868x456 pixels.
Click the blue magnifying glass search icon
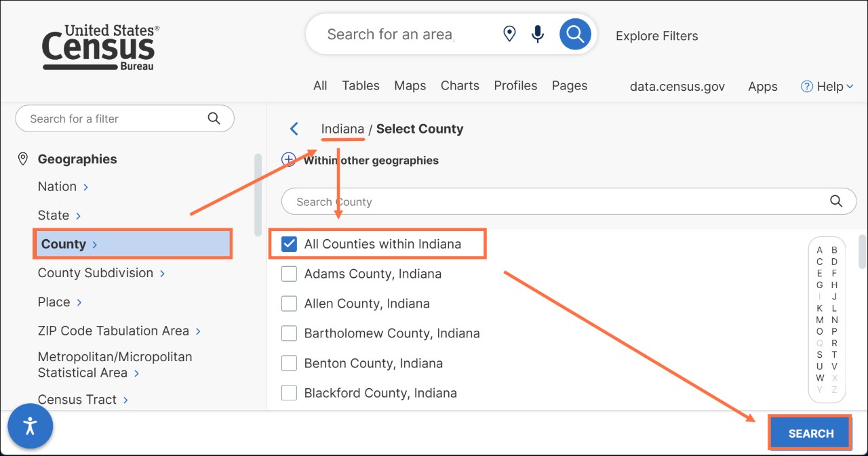[575, 33]
